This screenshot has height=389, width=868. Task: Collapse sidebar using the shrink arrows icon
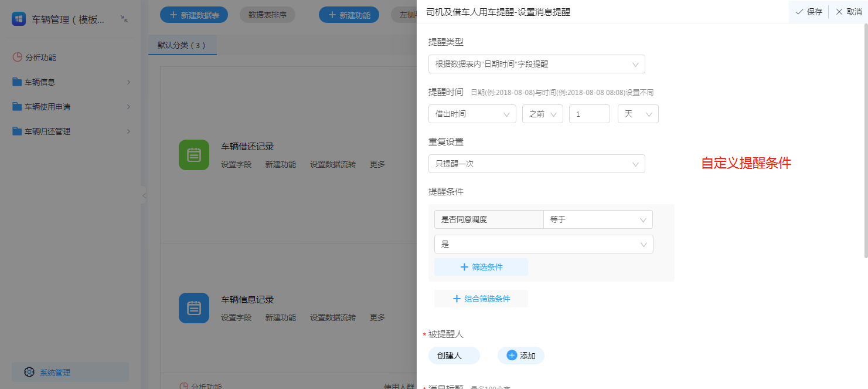click(124, 19)
